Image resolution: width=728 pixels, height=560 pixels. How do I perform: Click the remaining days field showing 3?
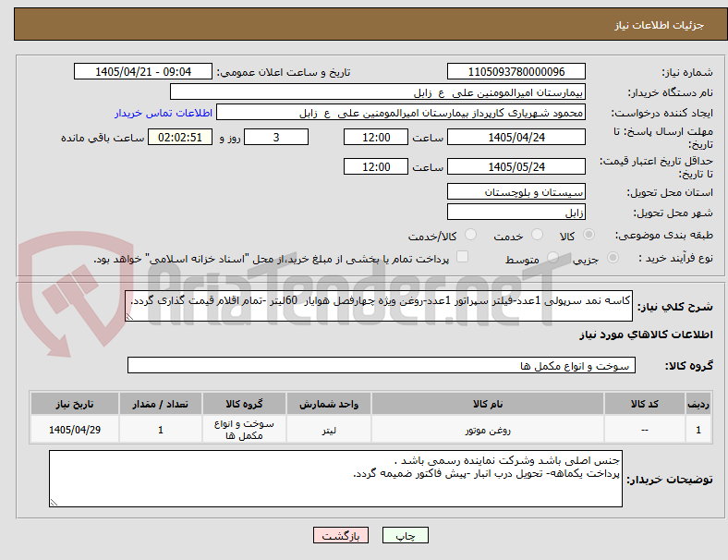276,137
